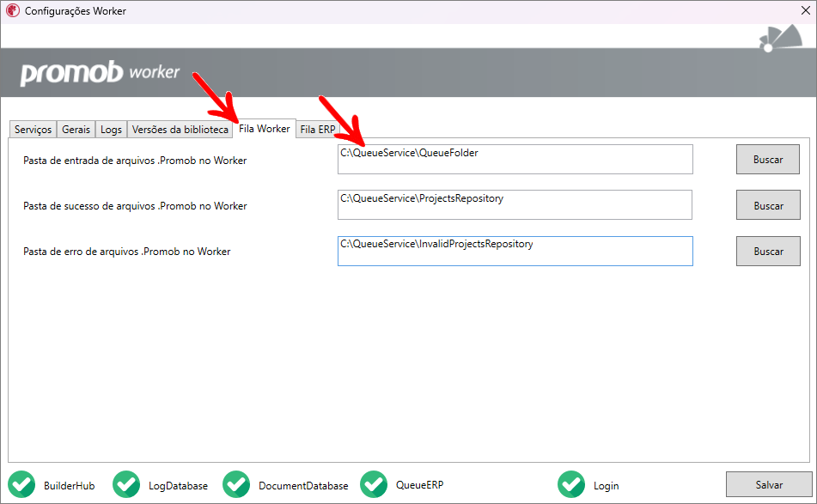Click the InvalidProjectsRepository path input field
The height and width of the screenshot is (504, 817).
515,251
